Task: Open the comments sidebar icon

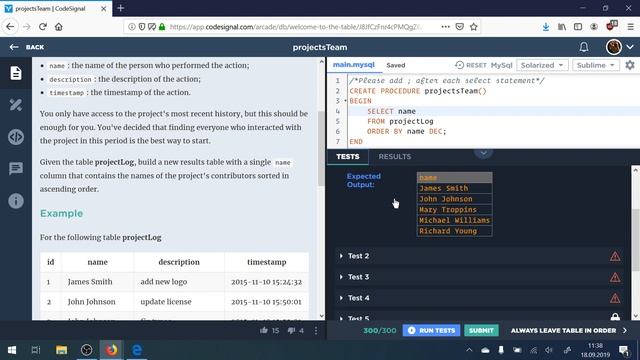Action: click(16, 168)
